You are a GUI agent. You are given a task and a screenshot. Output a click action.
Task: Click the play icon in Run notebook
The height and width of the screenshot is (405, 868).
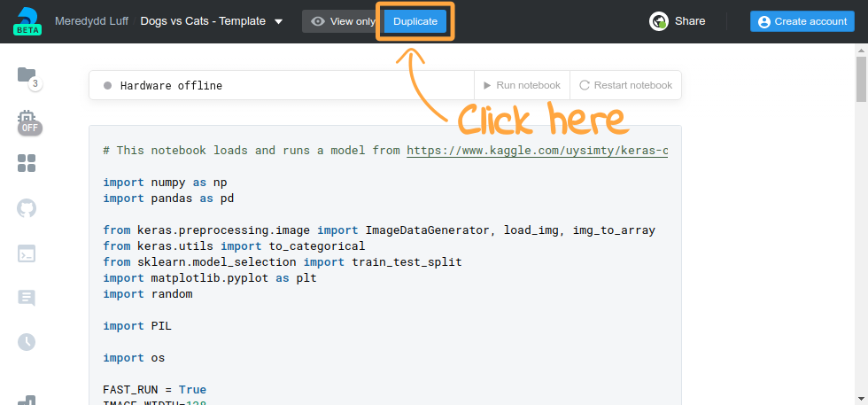[x=487, y=85]
